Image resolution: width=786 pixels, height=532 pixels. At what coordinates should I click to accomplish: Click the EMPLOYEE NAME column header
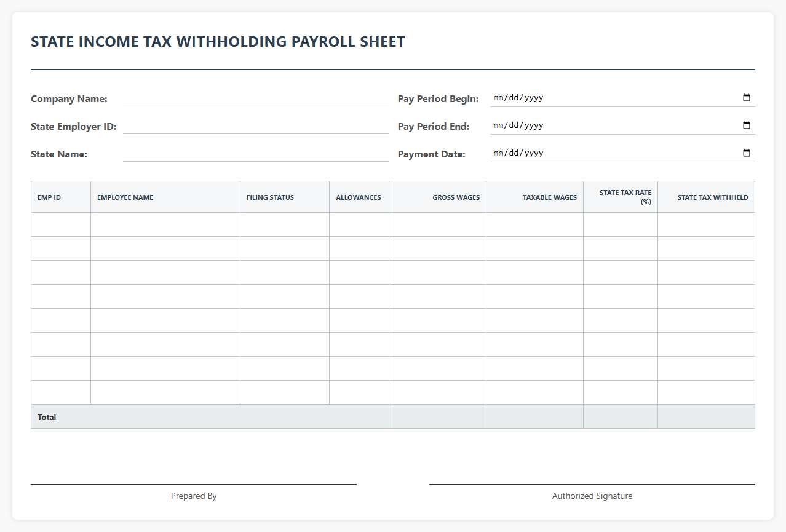tap(165, 197)
